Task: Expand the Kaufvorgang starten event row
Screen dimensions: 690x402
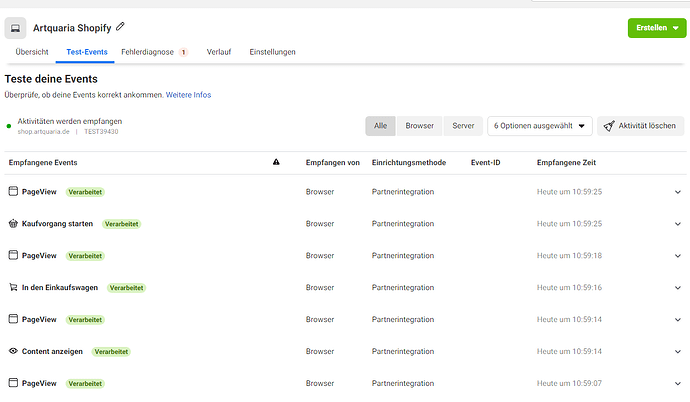Action: [x=678, y=224]
